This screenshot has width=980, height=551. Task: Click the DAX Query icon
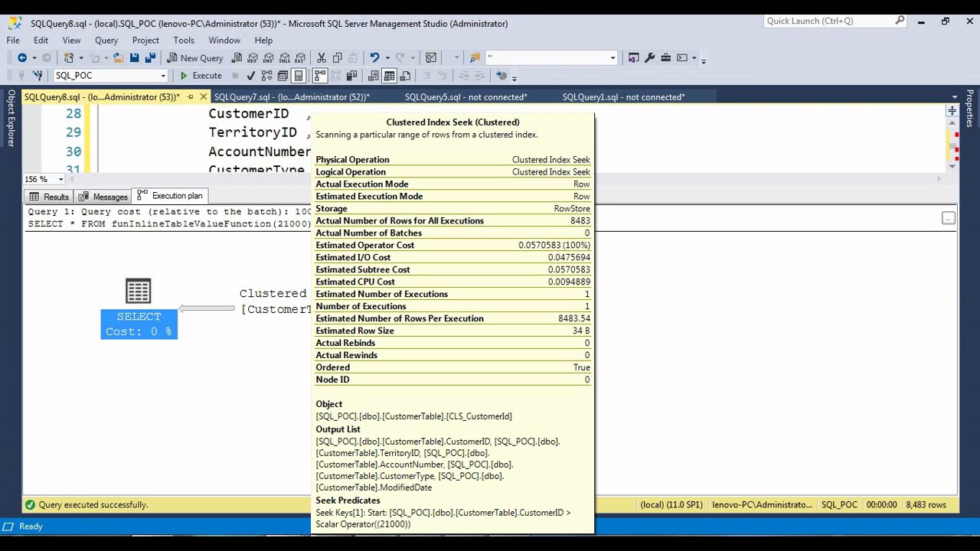point(300,57)
